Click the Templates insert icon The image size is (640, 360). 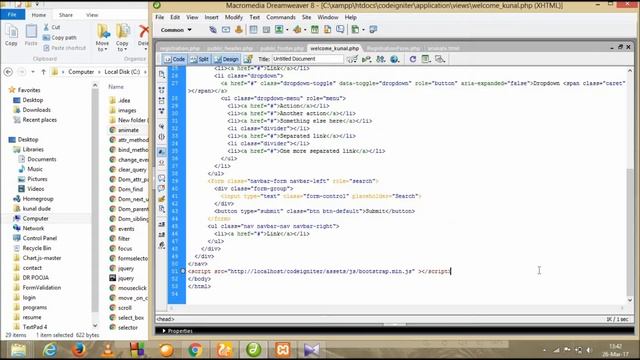tap(355, 29)
